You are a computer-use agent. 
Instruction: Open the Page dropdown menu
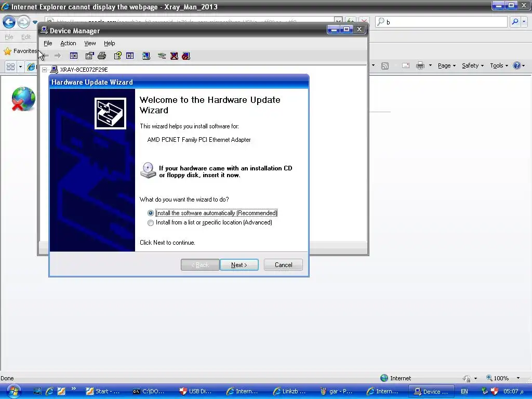[446, 65]
